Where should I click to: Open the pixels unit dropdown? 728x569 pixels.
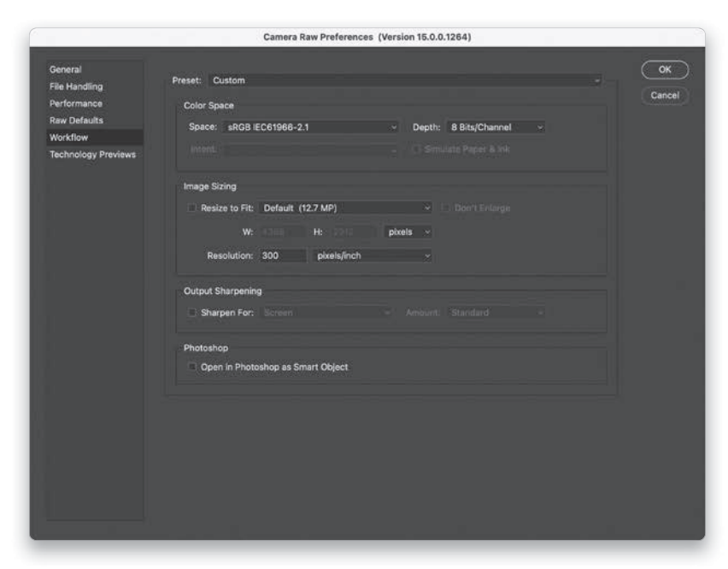[408, 232]
